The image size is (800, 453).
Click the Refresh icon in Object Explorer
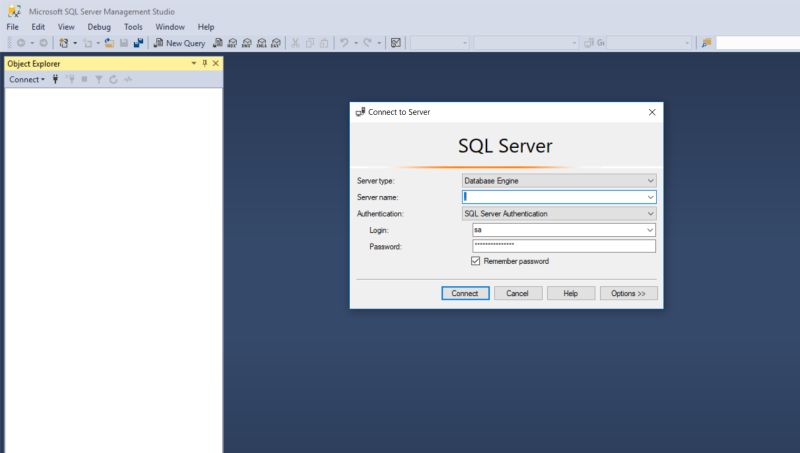[113, 79]
